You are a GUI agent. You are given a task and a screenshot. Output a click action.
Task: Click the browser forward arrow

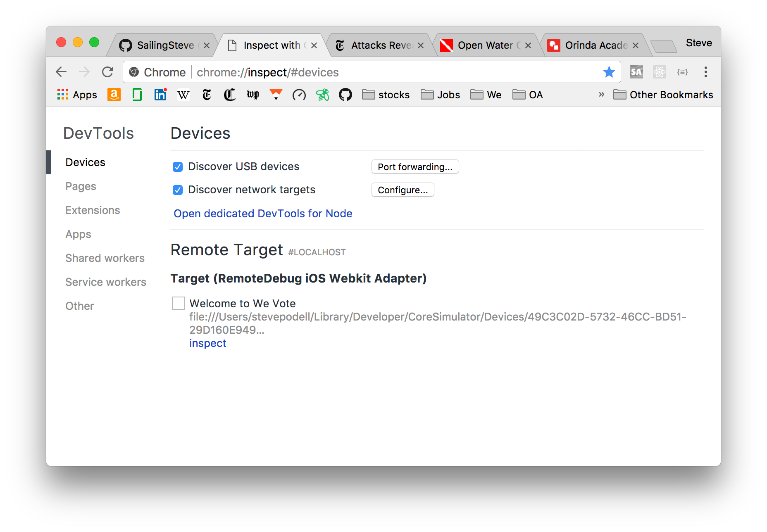pyautogui.click(x=84, y=72)
